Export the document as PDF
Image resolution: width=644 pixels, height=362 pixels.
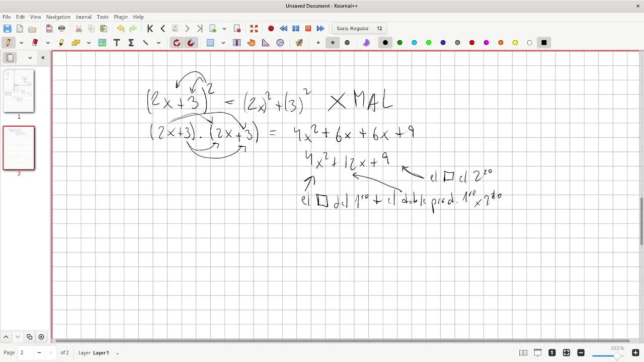49,29
